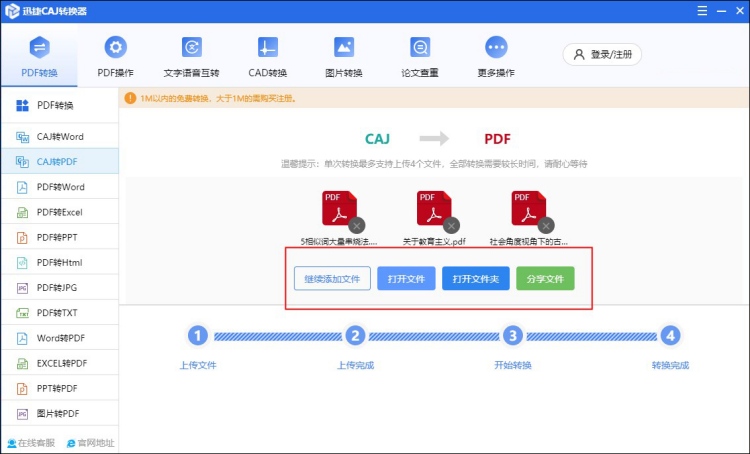Click the file name 关于教育主义.pdf

434,242
